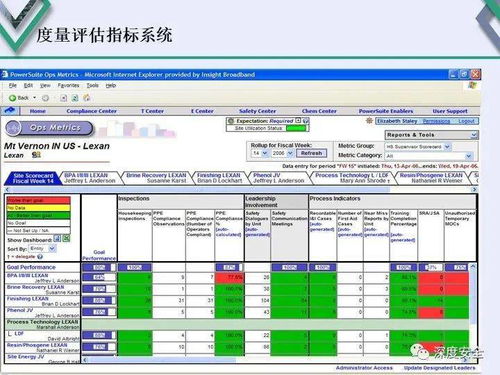This screenshot has width=500, height=375.
Task: Open the dashboard chart icon beside Show Dashboard
Action: pyautogui.click(x=57, y=239)
